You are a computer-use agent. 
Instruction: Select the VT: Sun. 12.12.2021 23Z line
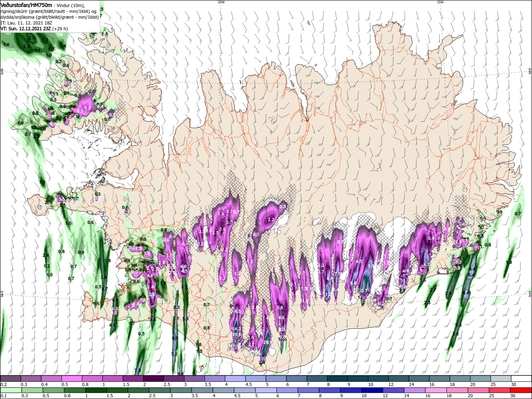pyautogui.click(x=26, y=29)
